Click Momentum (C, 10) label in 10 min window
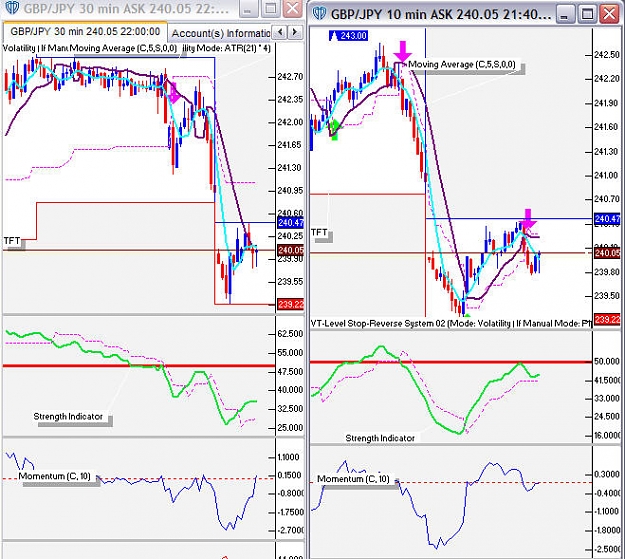This screenshot has width=625, height=559. tap(353, 478)
